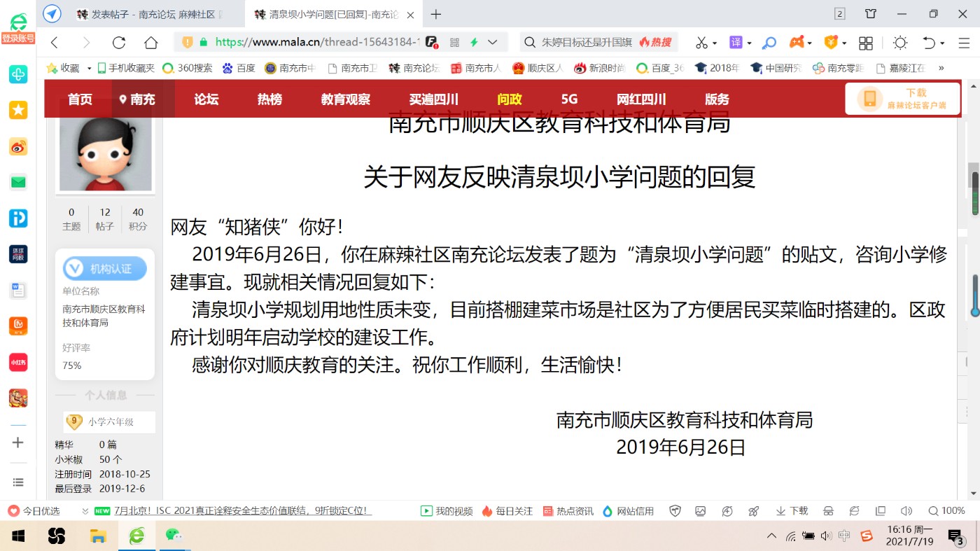Reload the page with the refresh icon
Image resolution: width=980 pixels, height=551 pixels.
point(119,43)
